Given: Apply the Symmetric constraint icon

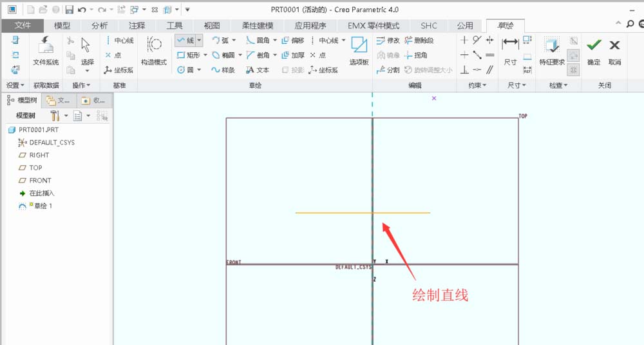Looking at the screenshot, I should click(x=489, y=40).
